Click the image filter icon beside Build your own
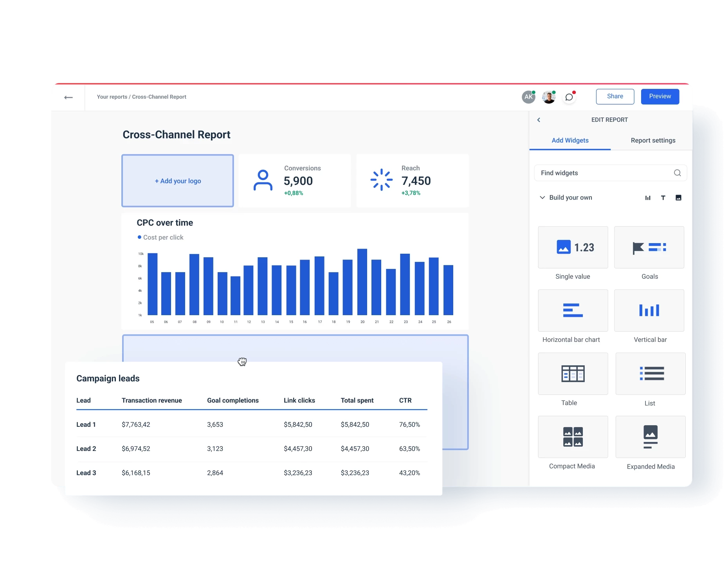Viewport: 728px width, 581px height. click(x=678, y=198)
